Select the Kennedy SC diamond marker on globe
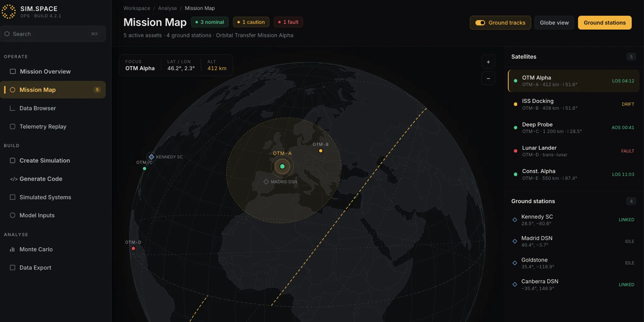 pos(151,157)
